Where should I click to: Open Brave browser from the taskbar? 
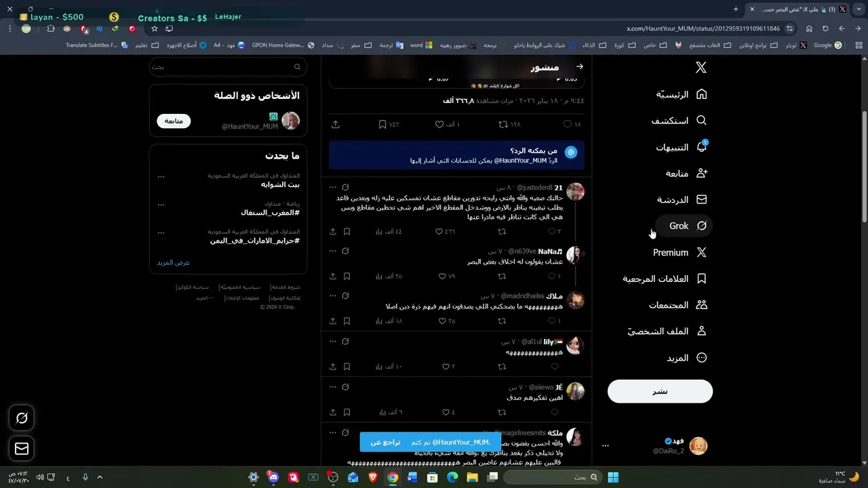tap(372, 477)
